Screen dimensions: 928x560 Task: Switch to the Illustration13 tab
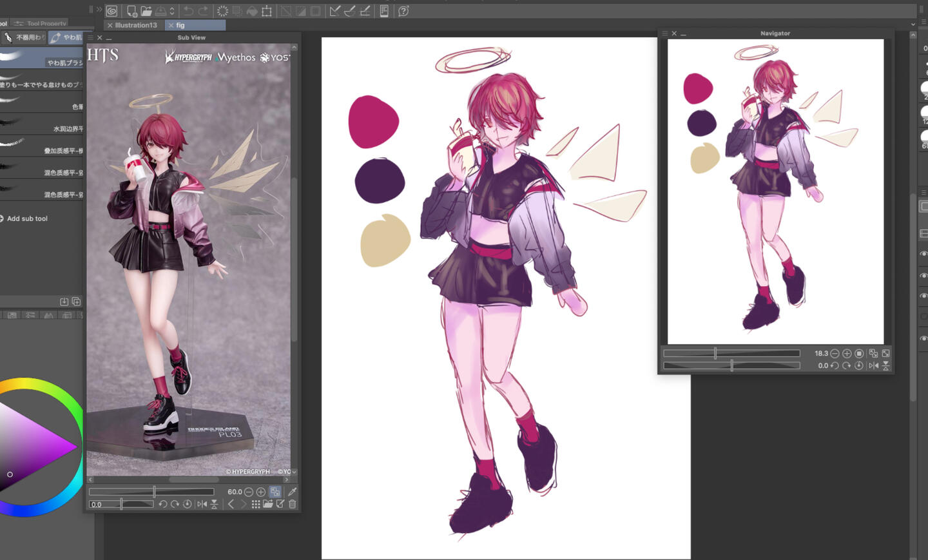(135, 25)
